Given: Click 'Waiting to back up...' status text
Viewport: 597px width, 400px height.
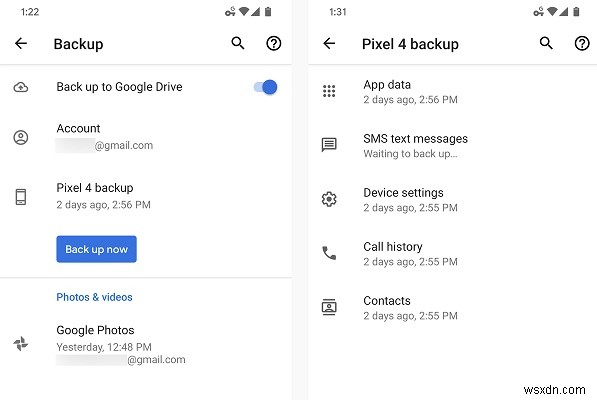Looking at the screenshot, I should tap(410, 154).
